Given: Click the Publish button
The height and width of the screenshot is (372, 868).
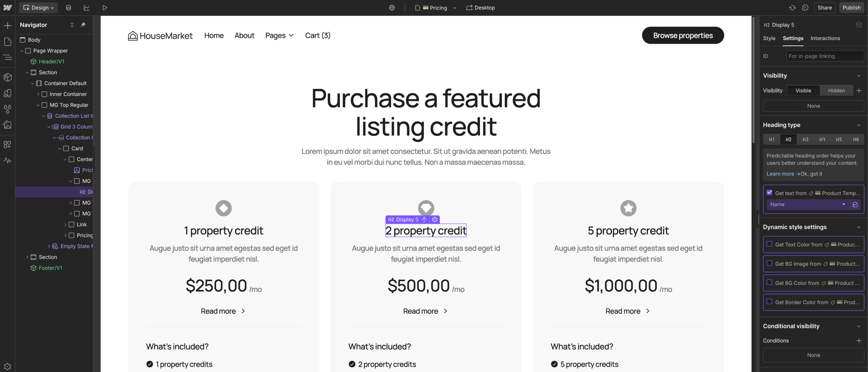Looking at the screenshot, I should (x=852, y=7).
